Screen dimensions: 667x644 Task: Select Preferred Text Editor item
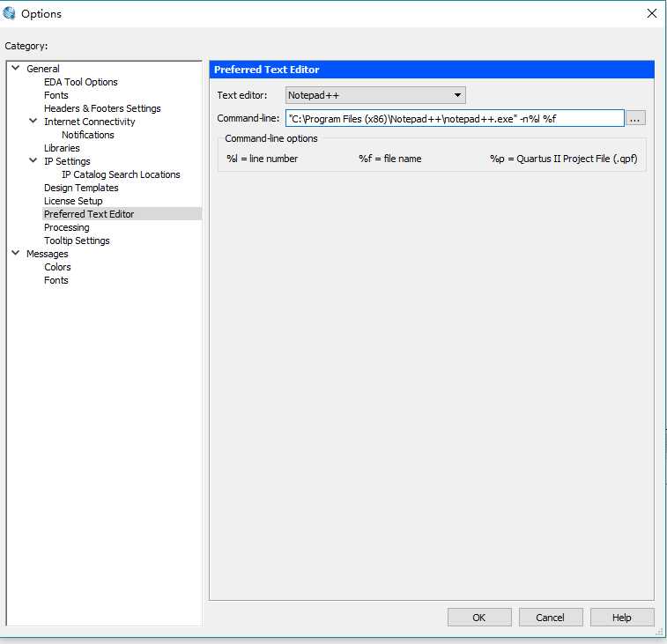click(x=89, y=214)
